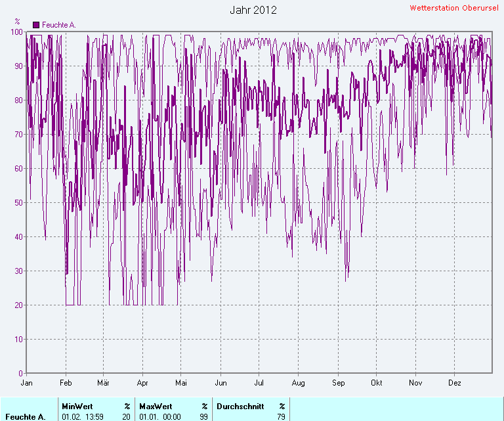Click the average value 79 in table

(282, 417)
